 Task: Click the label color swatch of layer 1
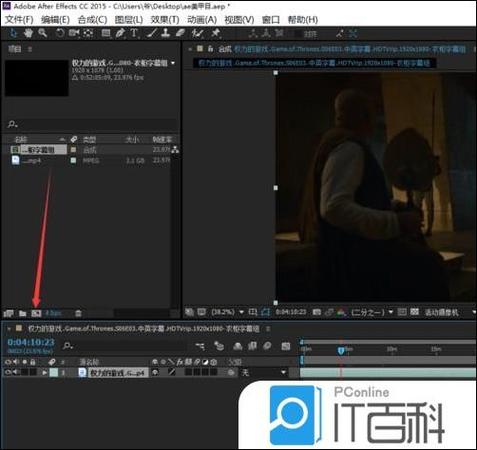coord(54,372)
